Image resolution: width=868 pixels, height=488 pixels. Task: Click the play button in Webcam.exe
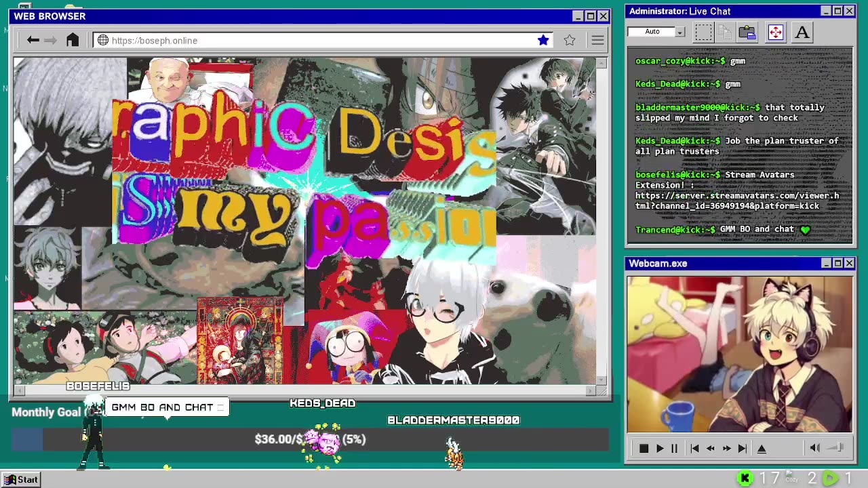tap(659, 448)
